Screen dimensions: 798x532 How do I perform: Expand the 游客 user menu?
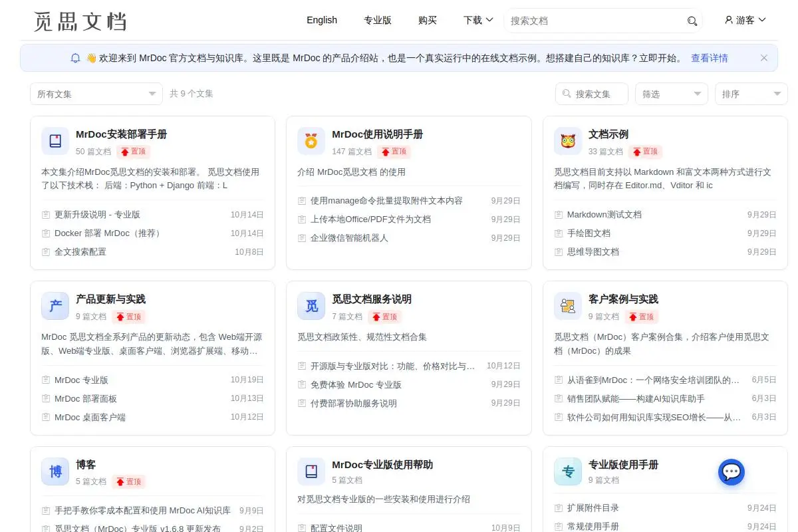(745, 20)
